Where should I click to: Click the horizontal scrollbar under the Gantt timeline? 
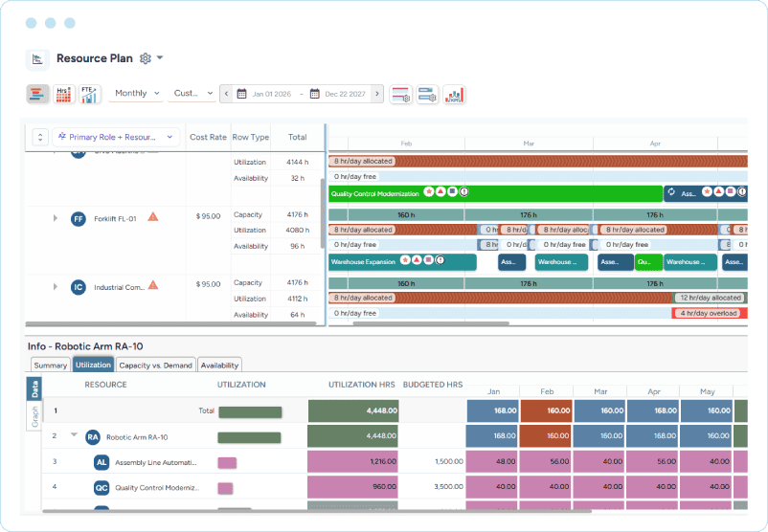431,323
